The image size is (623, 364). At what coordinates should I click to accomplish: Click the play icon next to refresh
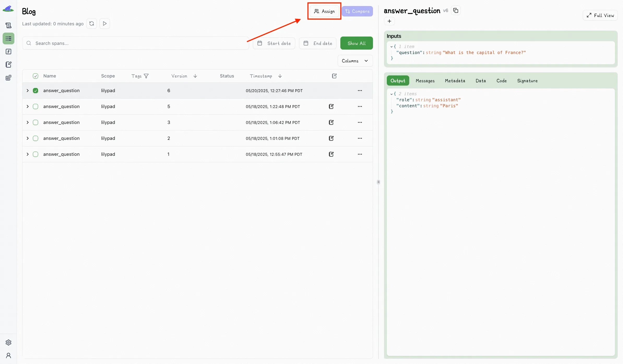click(x=105, y=23)
